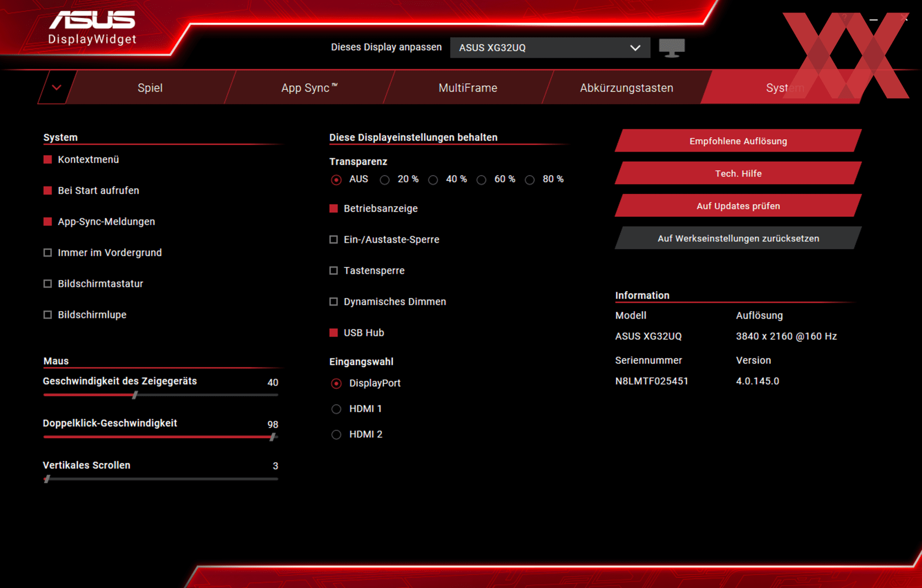Click the double-click speed value 98
Screen dimensions: 922x588
pos(273,424)
